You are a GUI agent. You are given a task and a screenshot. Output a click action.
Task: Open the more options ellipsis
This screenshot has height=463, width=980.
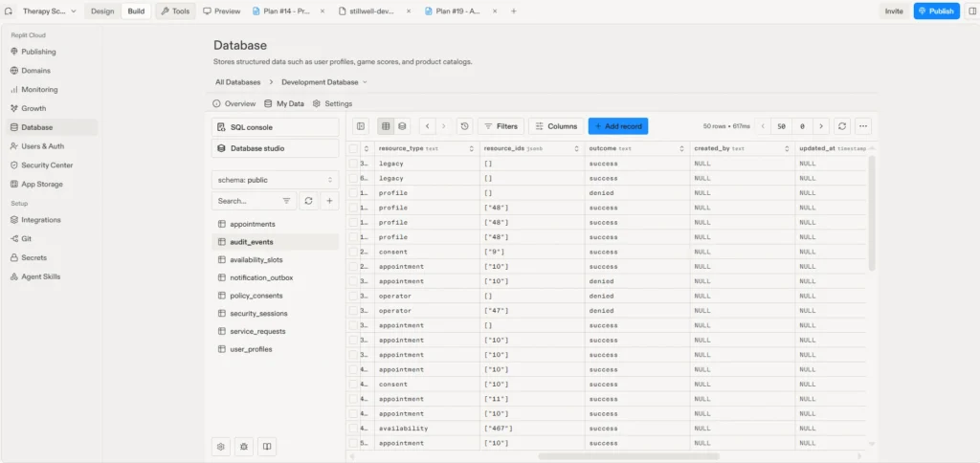tap(863, 126)
